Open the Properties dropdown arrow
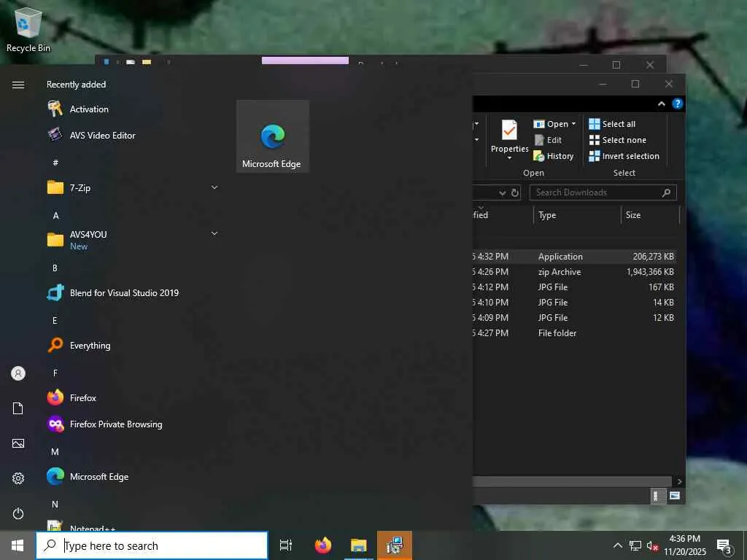Screen dimensions: 747x560 (509, 158)
